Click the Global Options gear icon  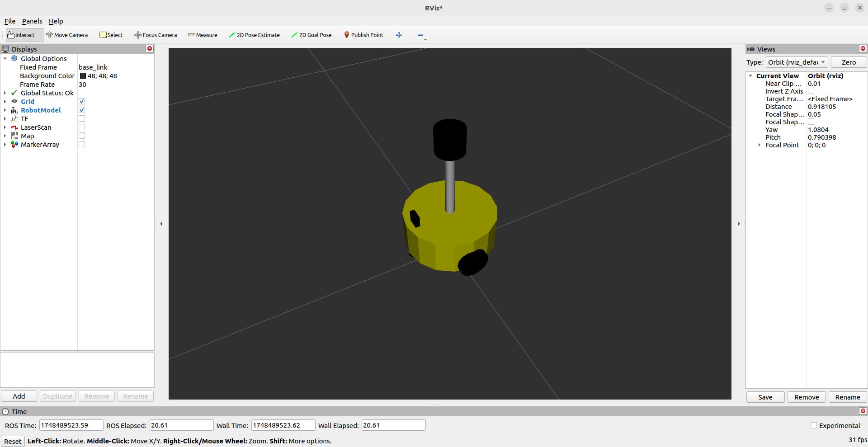14,58
